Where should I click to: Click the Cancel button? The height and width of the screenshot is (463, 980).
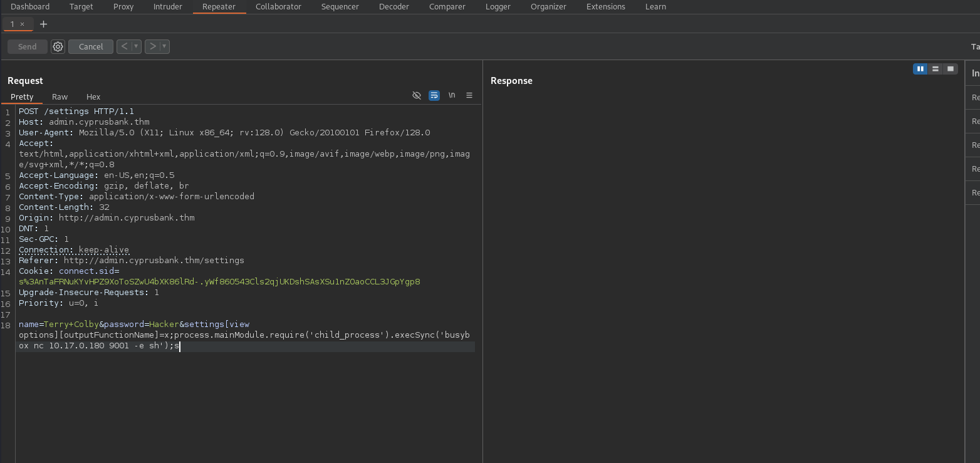pyautogui.click(x=91, y=46)
